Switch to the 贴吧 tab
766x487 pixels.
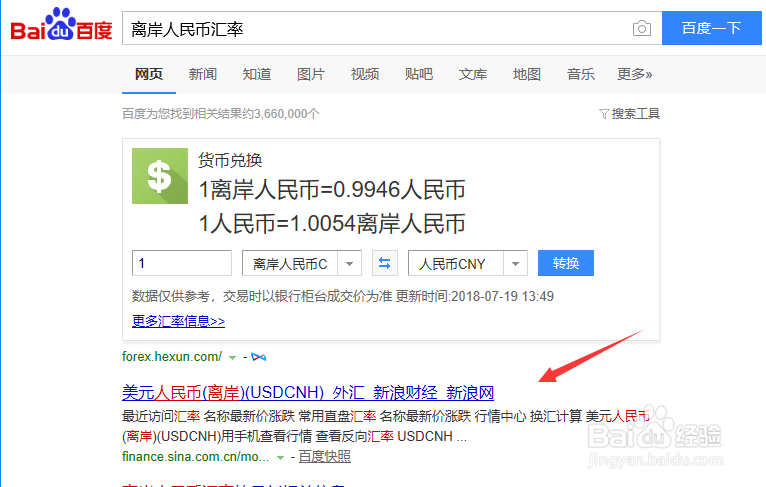[419, 74]
